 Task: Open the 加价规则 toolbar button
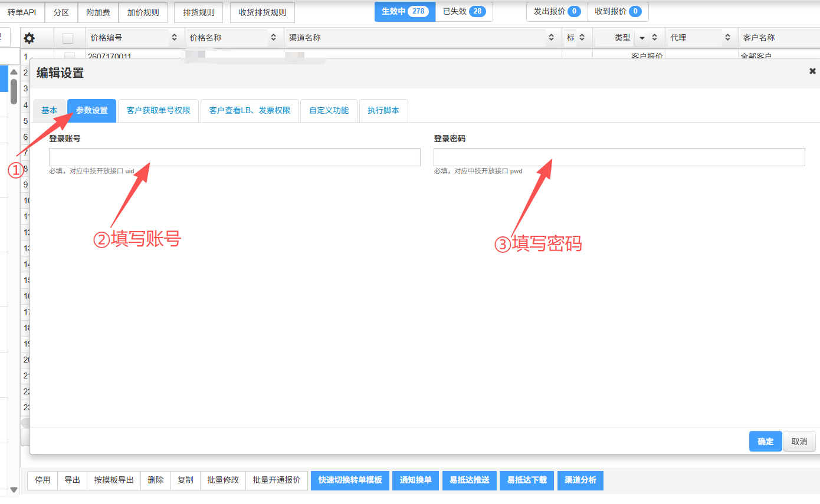tap(143, 12)
